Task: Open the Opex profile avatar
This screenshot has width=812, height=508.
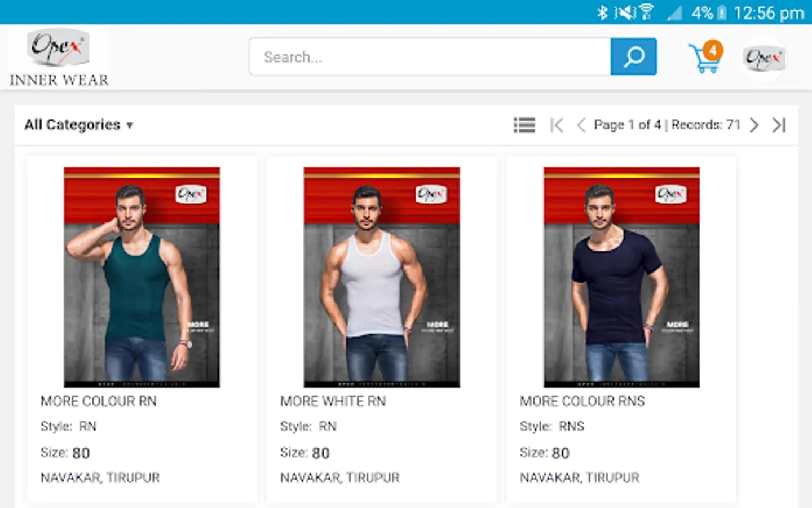Action: click(x=764, y=58)
